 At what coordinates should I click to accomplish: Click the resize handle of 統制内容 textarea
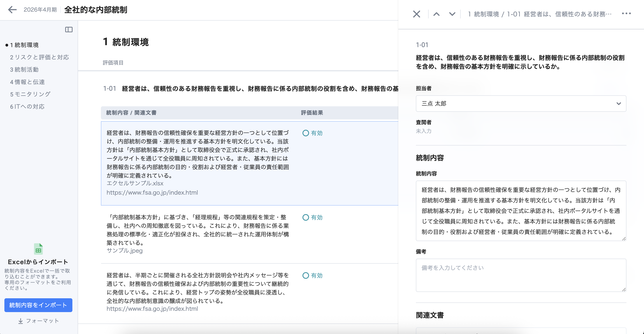[x=624, y=239]
